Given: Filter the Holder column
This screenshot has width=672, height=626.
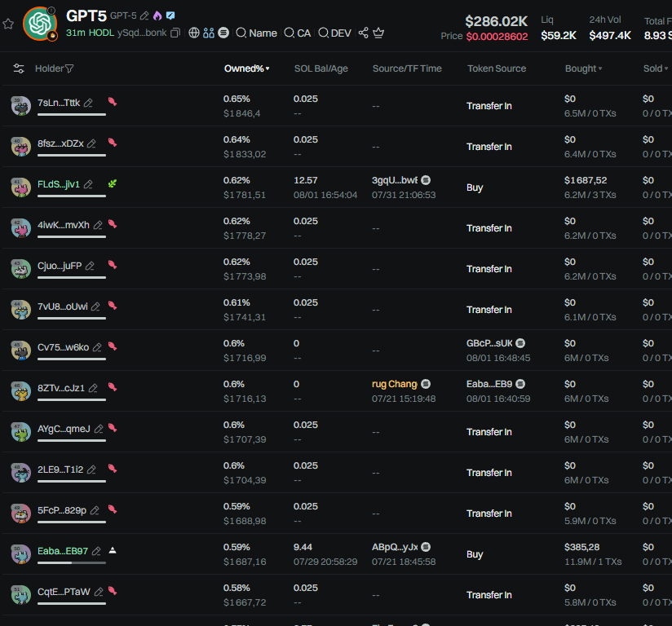Looking at the screenshot, I should (69, 68).
